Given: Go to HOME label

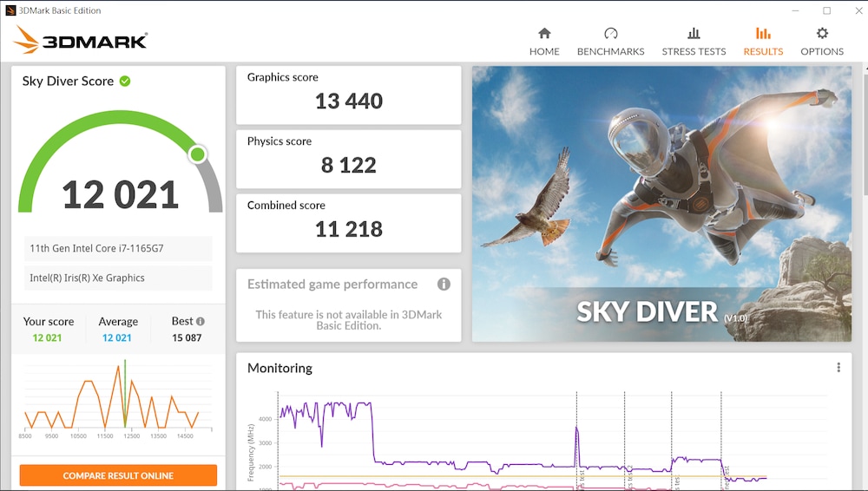Looking at the screenshot, I should tap(544, 51).
